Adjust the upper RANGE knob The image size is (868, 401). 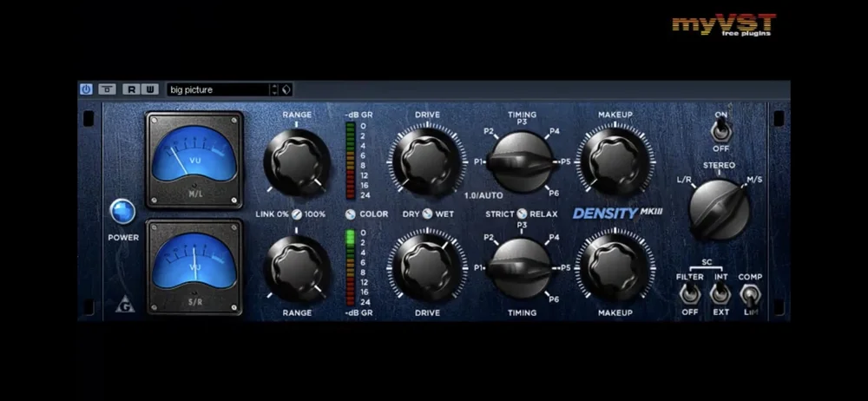[297, 162]
